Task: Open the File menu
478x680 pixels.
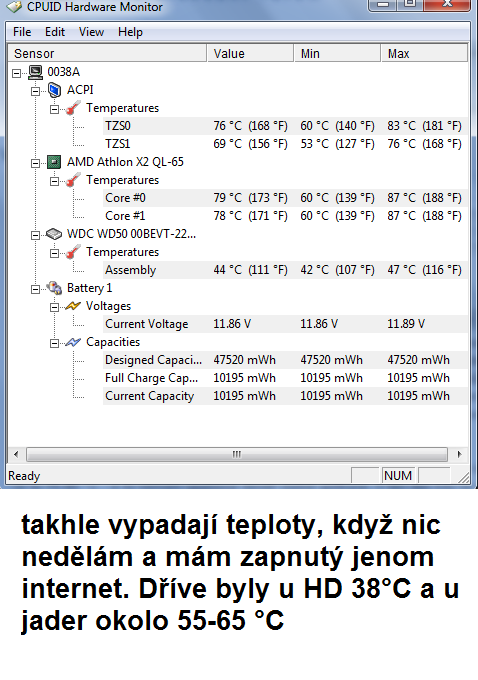Action: pyautogui.click(x=22, y=32)
